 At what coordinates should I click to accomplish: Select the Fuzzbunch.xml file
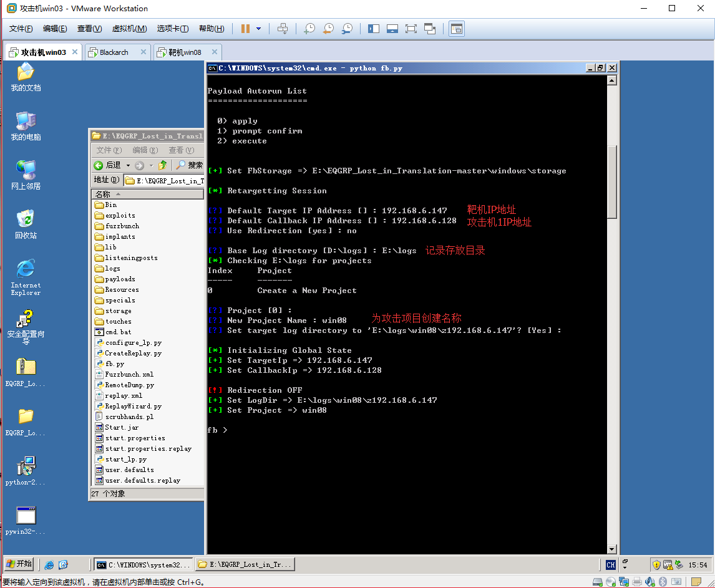coord(125,374)
